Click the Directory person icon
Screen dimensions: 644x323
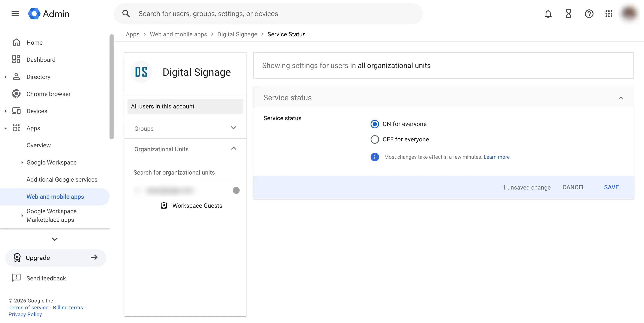point(16,77)
